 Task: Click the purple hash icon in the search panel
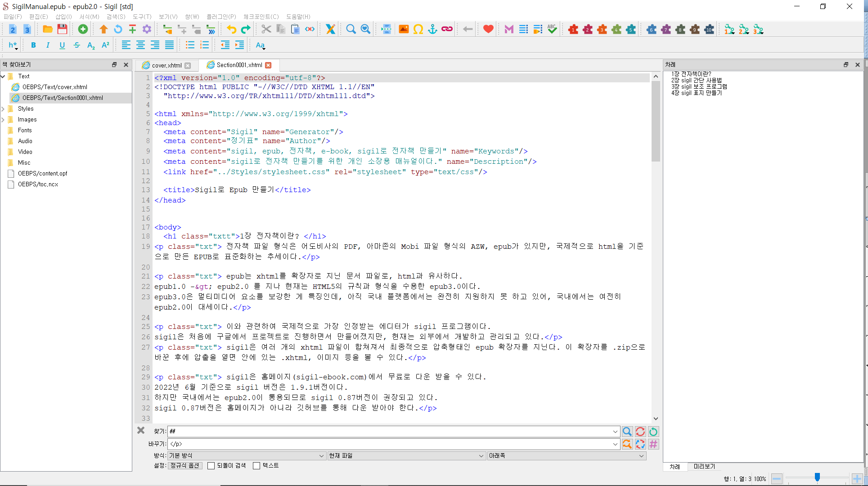653,444
